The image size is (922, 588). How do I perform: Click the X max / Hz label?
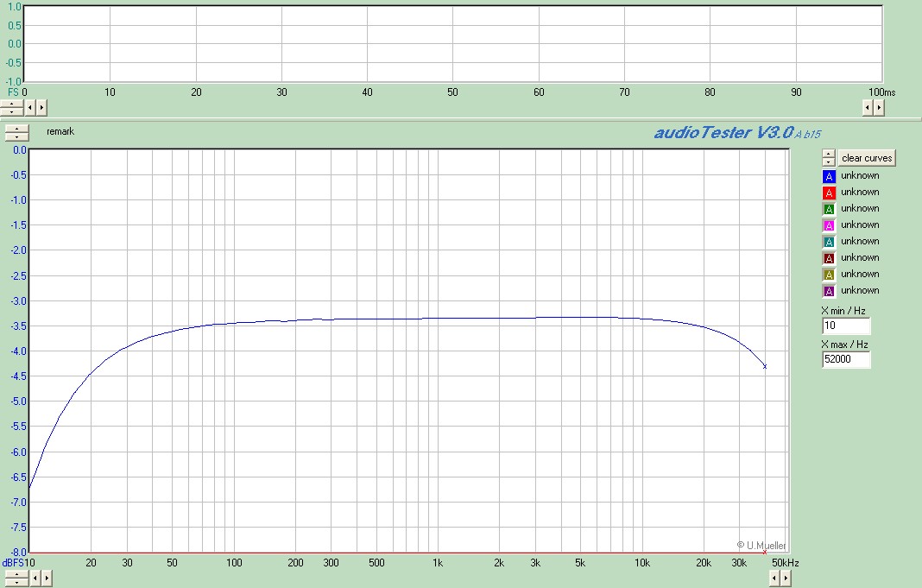coord(844,345)
